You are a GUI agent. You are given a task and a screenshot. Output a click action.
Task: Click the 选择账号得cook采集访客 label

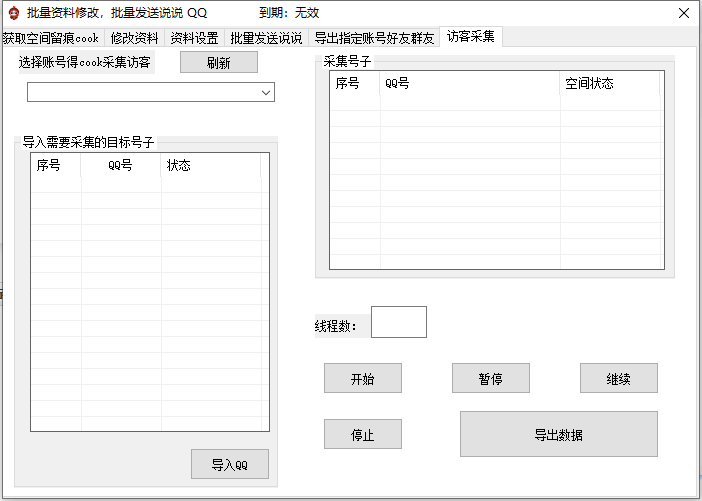click(x=85, y=62)
